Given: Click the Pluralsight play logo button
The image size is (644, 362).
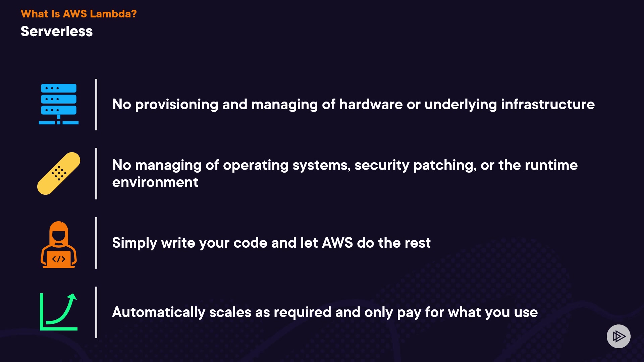Looking at the screenshot, I should [x=619, y=336].
